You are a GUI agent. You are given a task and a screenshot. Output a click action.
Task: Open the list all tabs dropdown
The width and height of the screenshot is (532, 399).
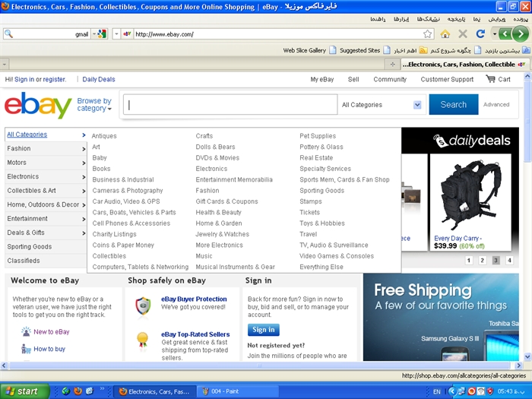point(5,64)
